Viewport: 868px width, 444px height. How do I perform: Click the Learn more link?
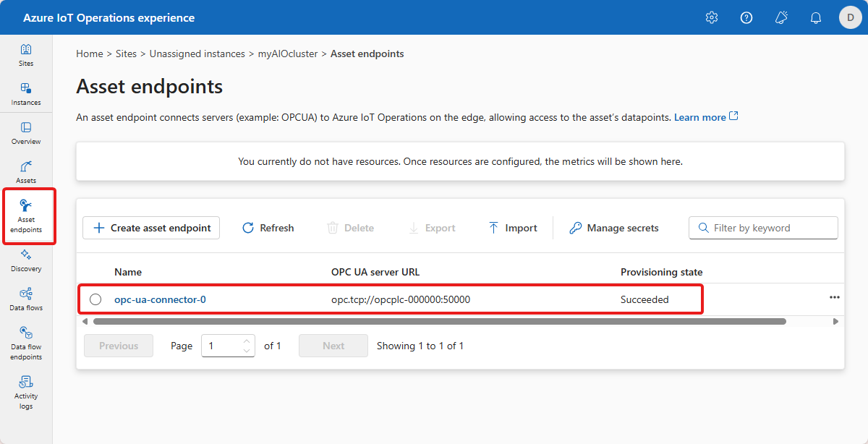pos(706,117)
